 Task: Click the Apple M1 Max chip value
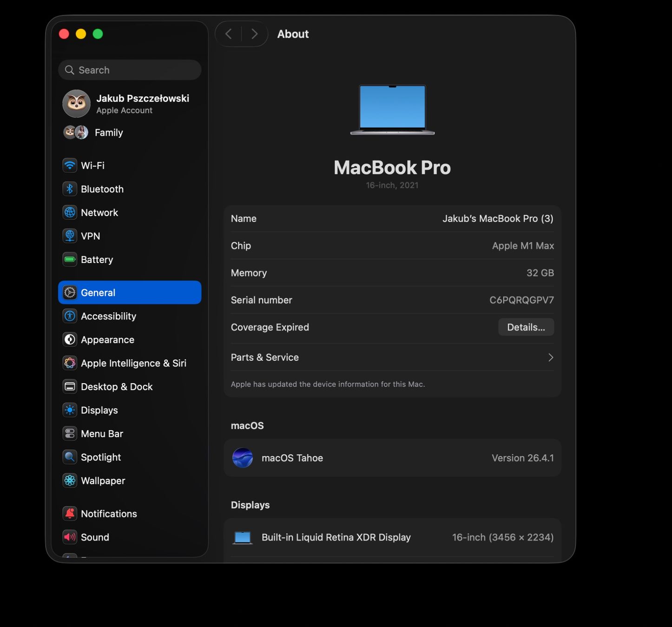pyautogui.click(x=523, y=246)
